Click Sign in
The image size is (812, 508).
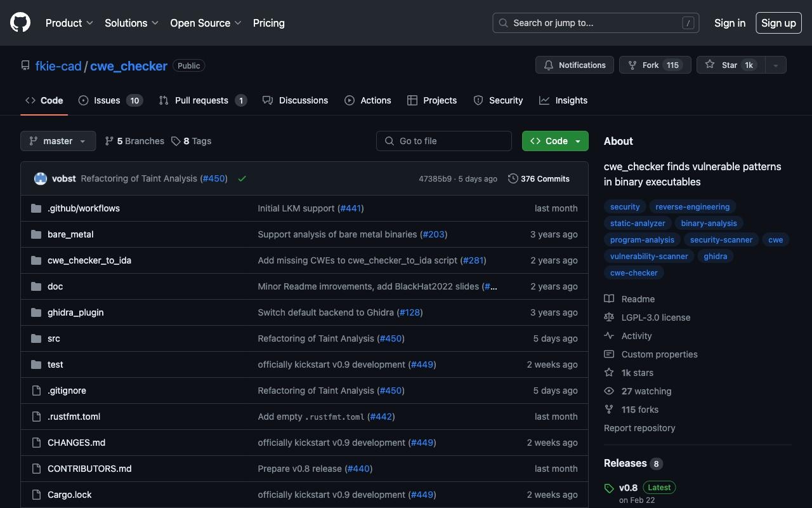[730, 23]
